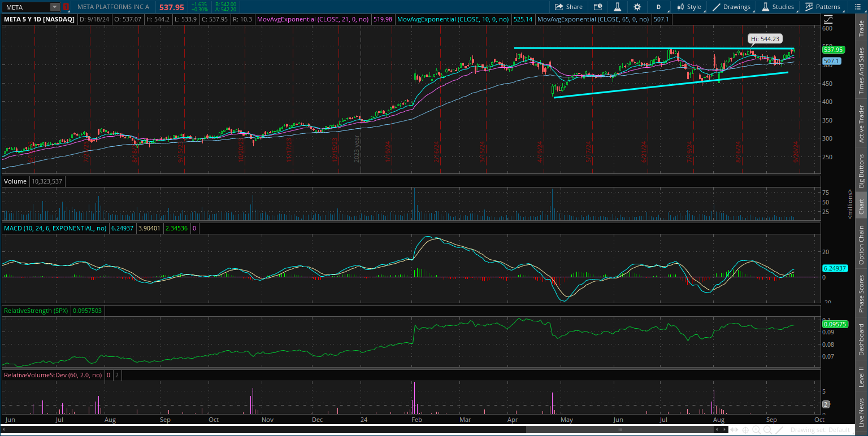This screenshot has width=868, height=436.
Task: Open the Dashboard side tab
Action: point(861,339)
